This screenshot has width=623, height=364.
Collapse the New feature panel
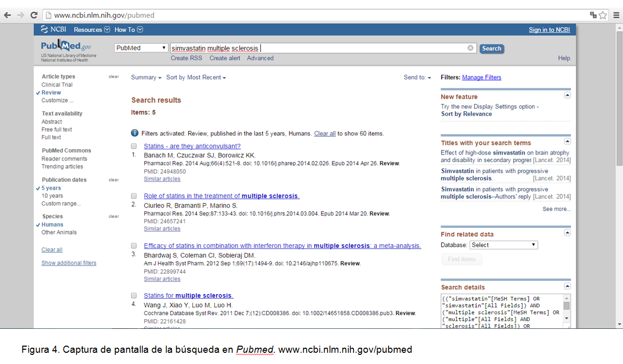pos(567,95)
